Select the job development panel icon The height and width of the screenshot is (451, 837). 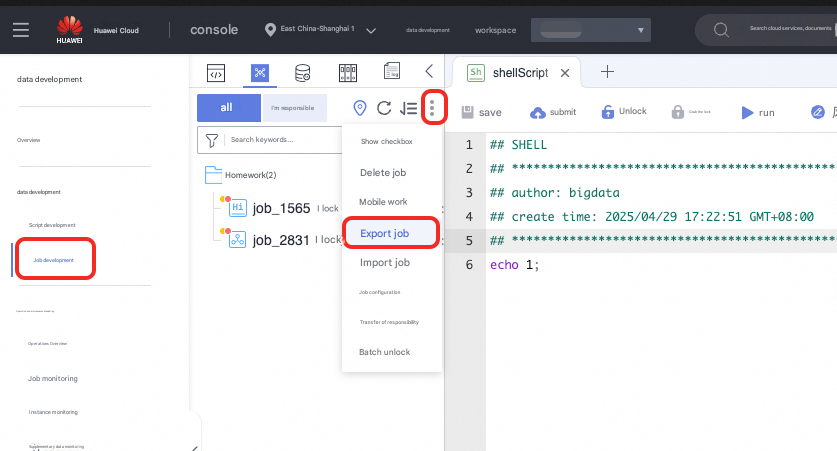(x=260, y=73)
